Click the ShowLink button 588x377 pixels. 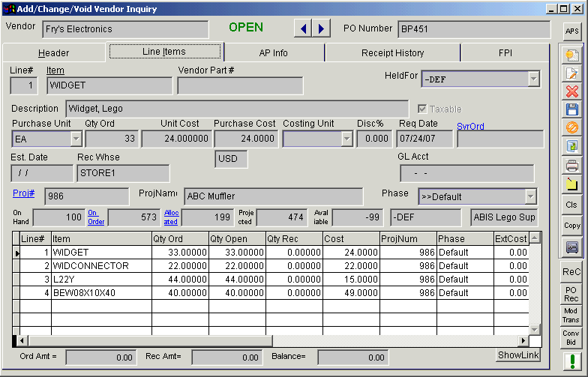coord(517,355)
